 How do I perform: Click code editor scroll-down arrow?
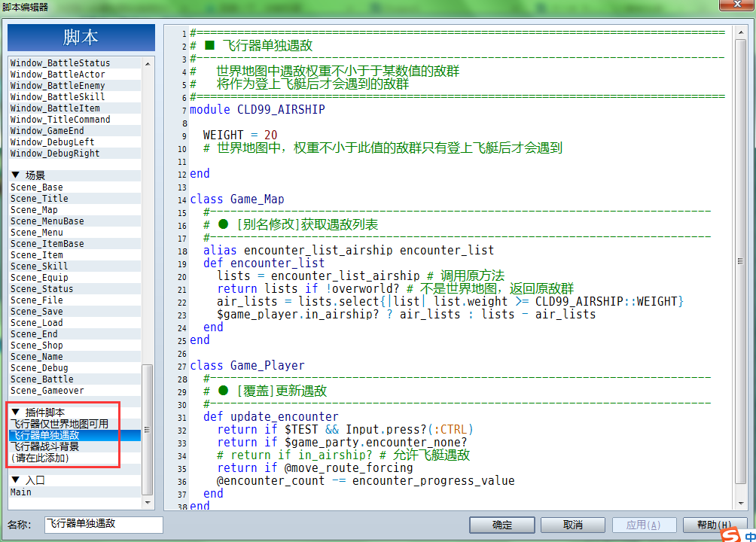[741, 503]
